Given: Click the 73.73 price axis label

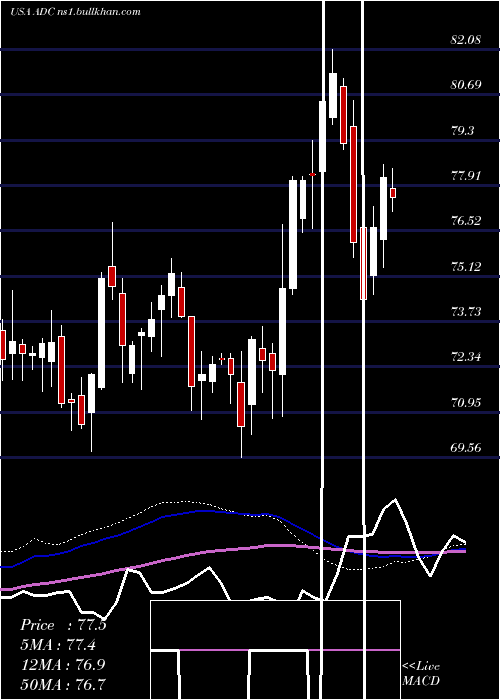Looking at the screenshot, I should pyautogui.click(x=466, y=312).
